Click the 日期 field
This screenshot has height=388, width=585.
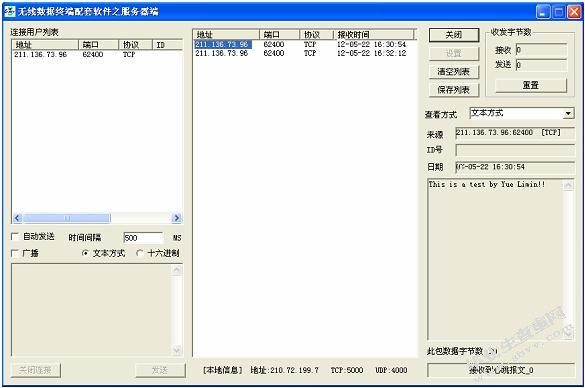(x=515, y=167)
